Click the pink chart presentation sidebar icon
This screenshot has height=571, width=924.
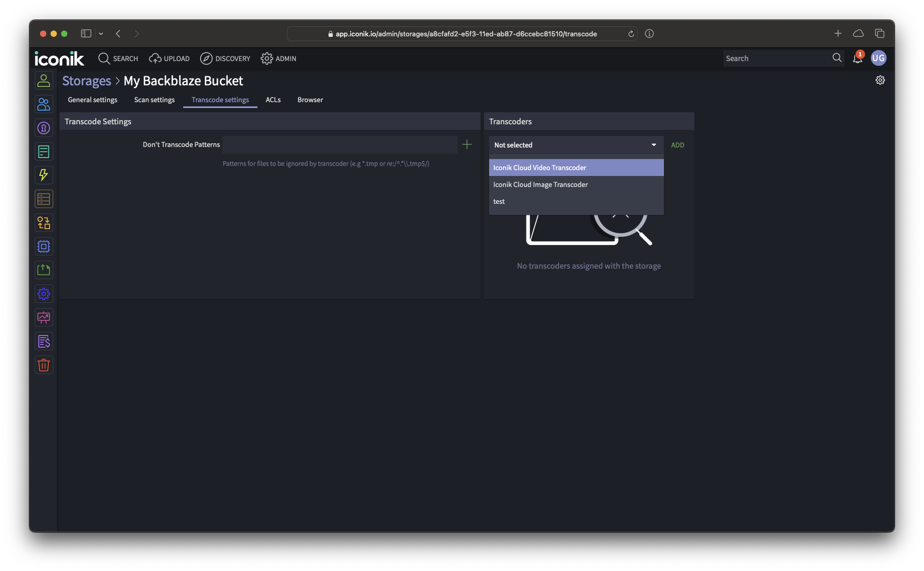[44, 318]
